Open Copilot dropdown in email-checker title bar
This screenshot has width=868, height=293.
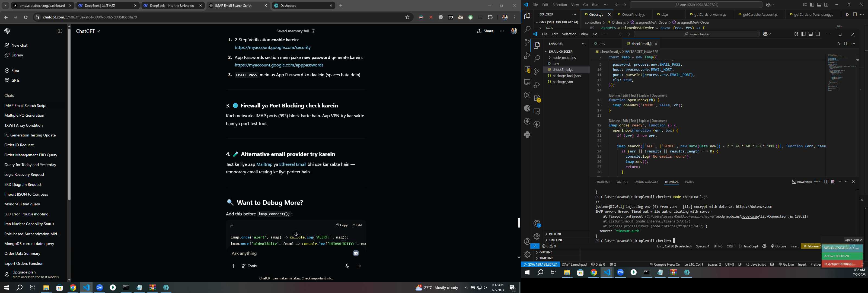pos(767,34)
